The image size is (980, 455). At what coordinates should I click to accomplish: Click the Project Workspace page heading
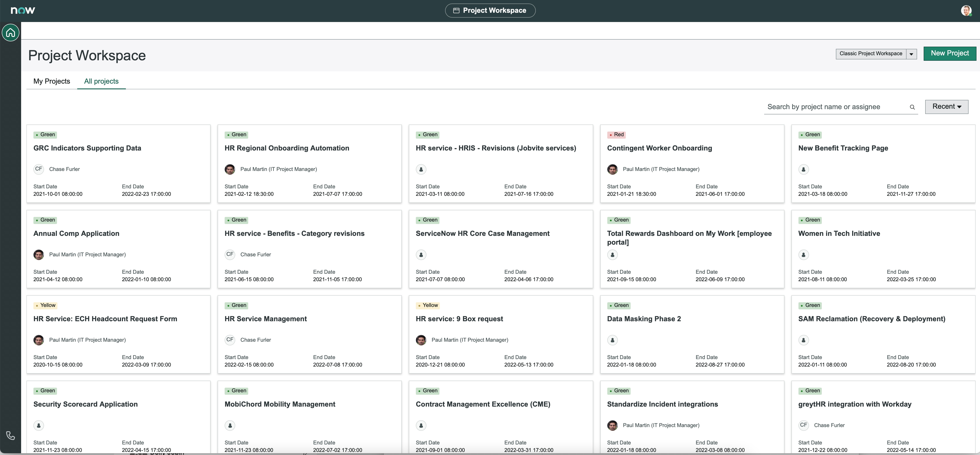(x=87, y=55)
